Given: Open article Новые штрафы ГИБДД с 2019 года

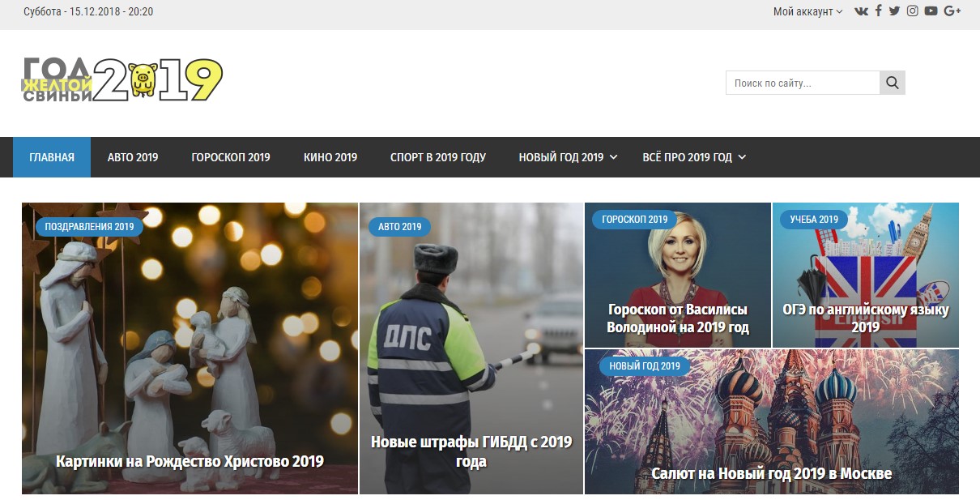Looking at the screenshot, I should pos(471,451).
